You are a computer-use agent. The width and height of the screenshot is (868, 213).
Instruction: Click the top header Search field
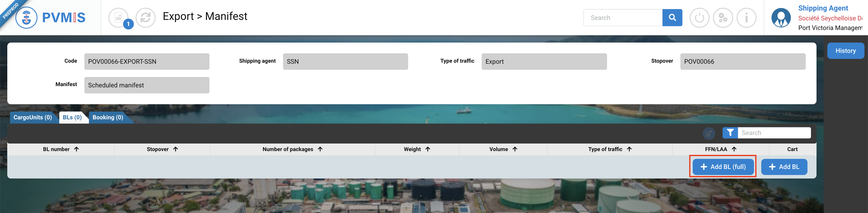pos(623,18)
